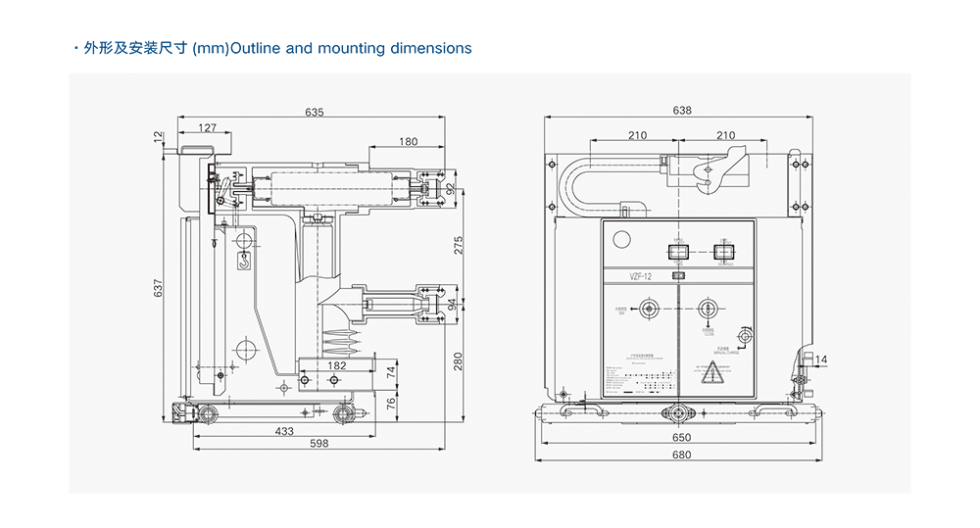Click the small counter window below VZF-12

tap(678, 276)
